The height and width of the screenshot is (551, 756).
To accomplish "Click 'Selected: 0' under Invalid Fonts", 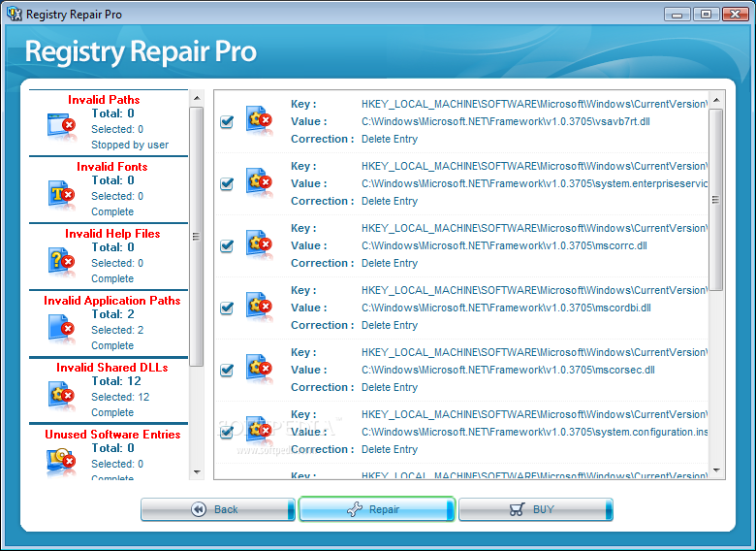I will tap(117, 196).
